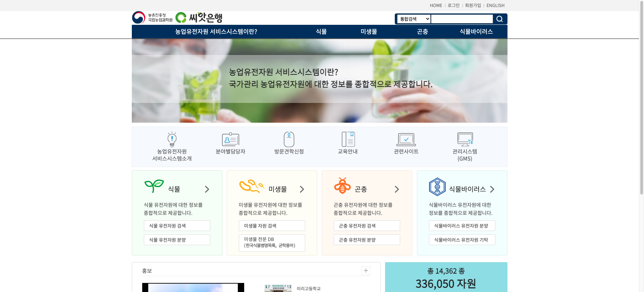This screenshot has width=644, height=292.
Task: Open the 통합검색 dropdown selector
Action: (414, 19)
